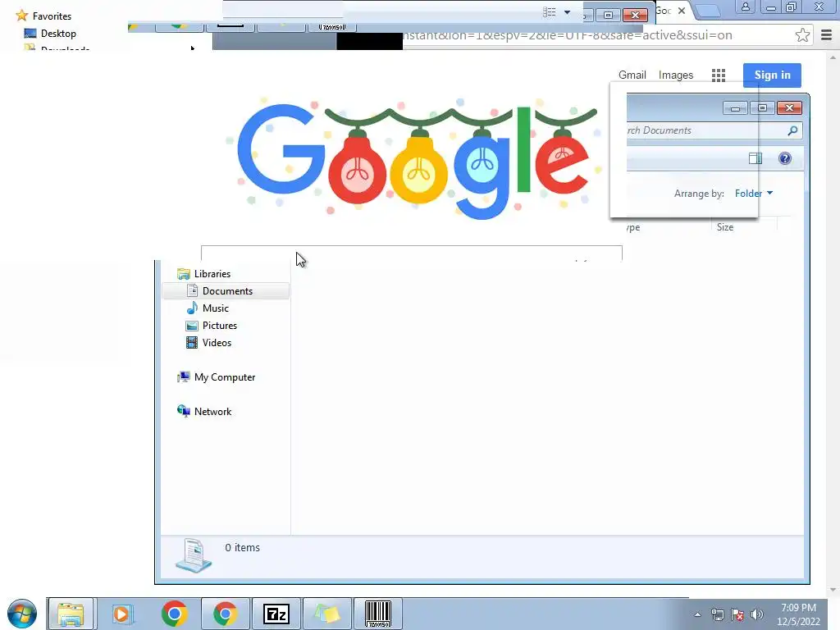Show hidden system tray icons
The height and width of the screenshot is (630, 840).
point(697,614)
